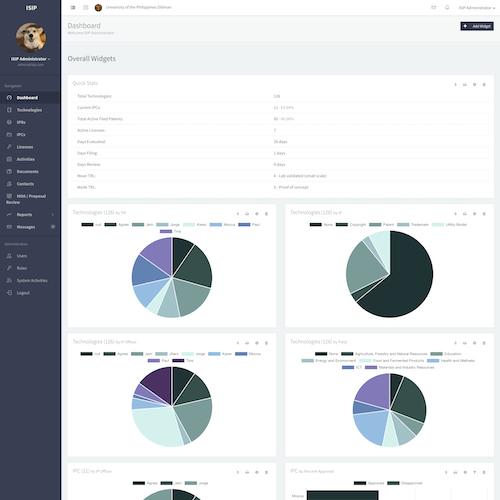Open settings of Technologies by IP Officer widget
The height and width of the screenshot is (500, 500).
(x=257, y=343)
